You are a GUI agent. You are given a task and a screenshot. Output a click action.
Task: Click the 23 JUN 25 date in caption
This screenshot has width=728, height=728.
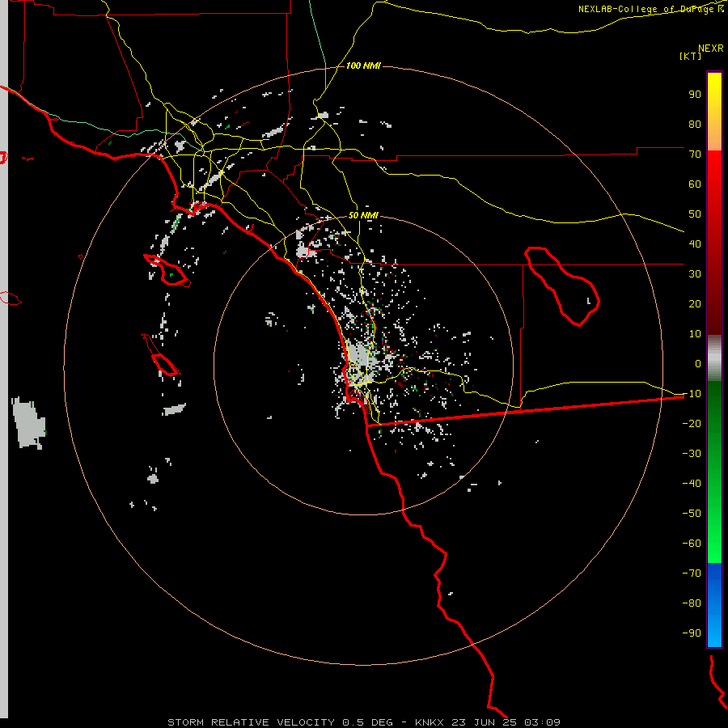[x=484, y=722]
